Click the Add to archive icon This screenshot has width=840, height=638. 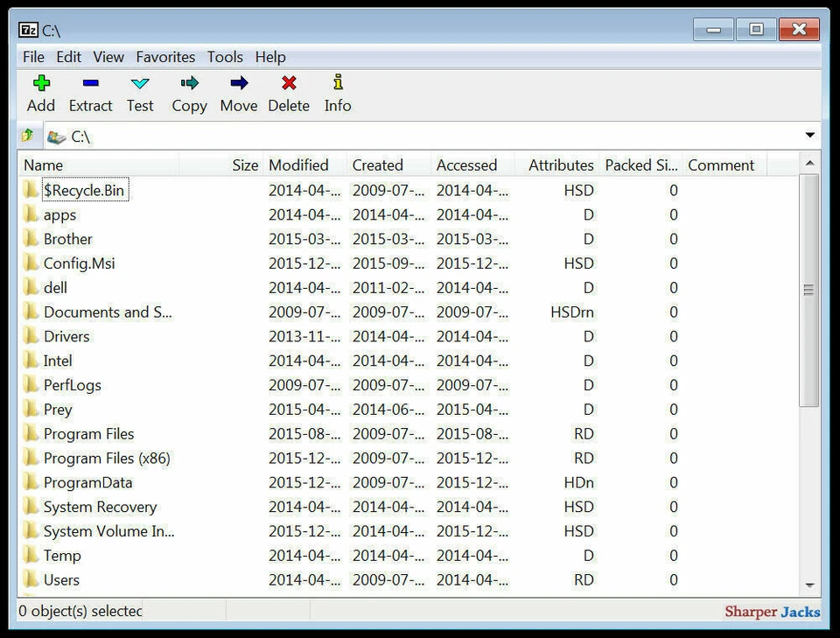pos(40,84)
